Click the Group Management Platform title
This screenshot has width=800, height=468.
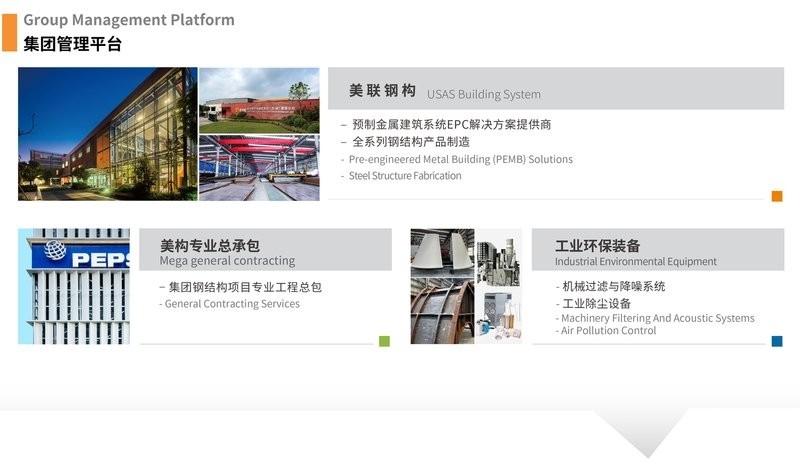pos(129,20)
